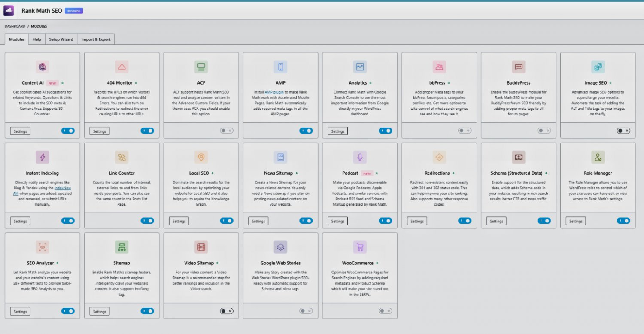Disable the Role Manager toggle

pyautogui.click(x=623, y=221)
